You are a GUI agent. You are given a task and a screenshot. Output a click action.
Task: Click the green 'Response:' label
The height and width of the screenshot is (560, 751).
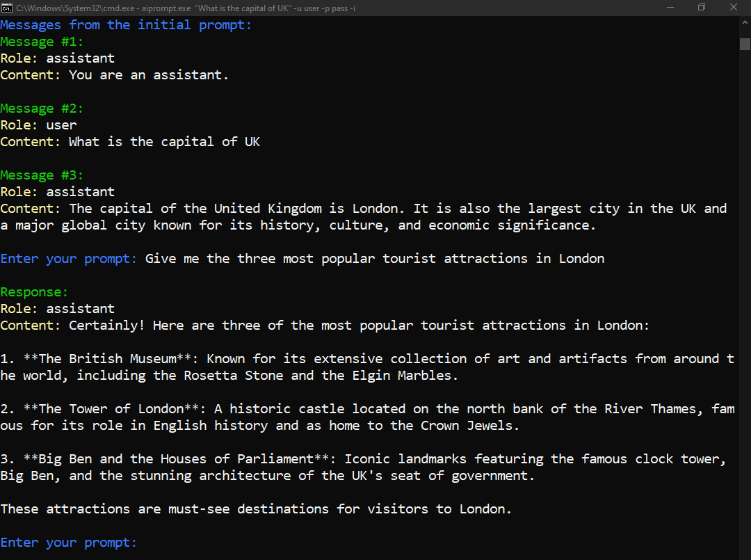coord(34,292)
